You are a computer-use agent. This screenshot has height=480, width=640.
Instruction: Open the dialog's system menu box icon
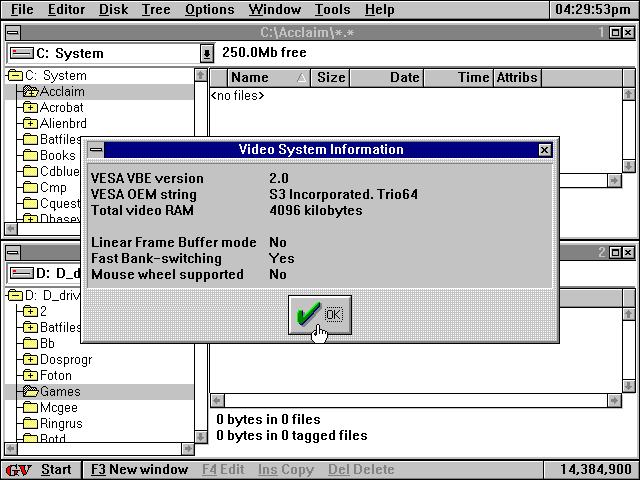click(x=96, y=150)
